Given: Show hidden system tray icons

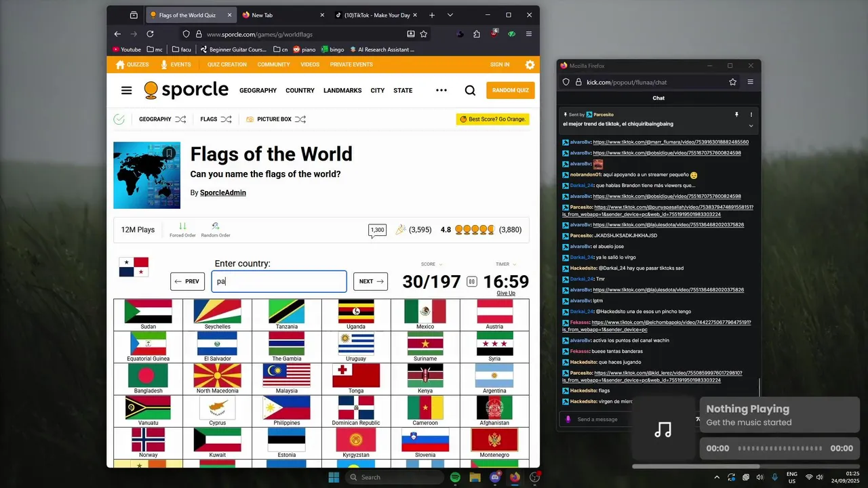Looking at the screenshot, I should click(x=717, y=477).
